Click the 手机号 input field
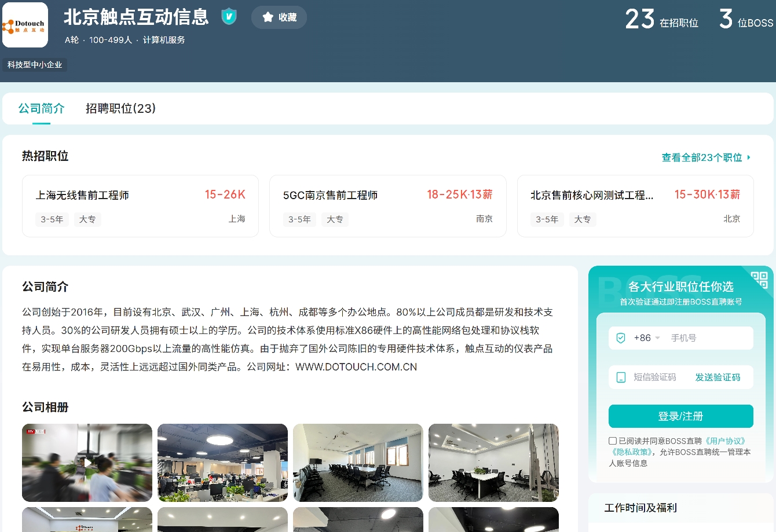The image size is (776, 532). tap(709, 338)
